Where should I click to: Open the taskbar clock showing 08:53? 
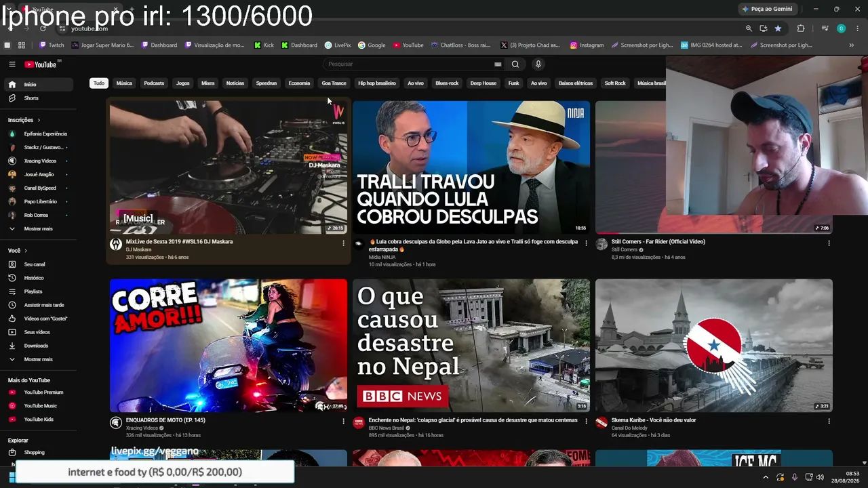tap(844, 477)
